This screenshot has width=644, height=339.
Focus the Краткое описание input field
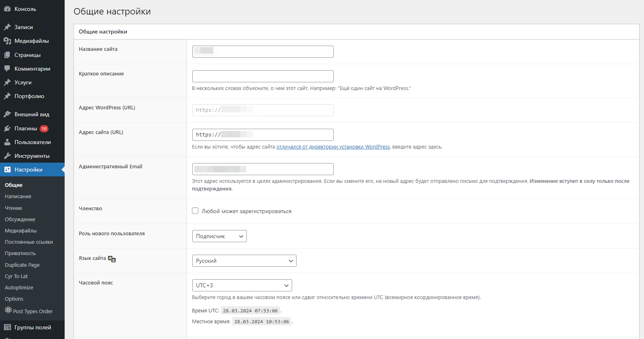click(x=263, y=76)
